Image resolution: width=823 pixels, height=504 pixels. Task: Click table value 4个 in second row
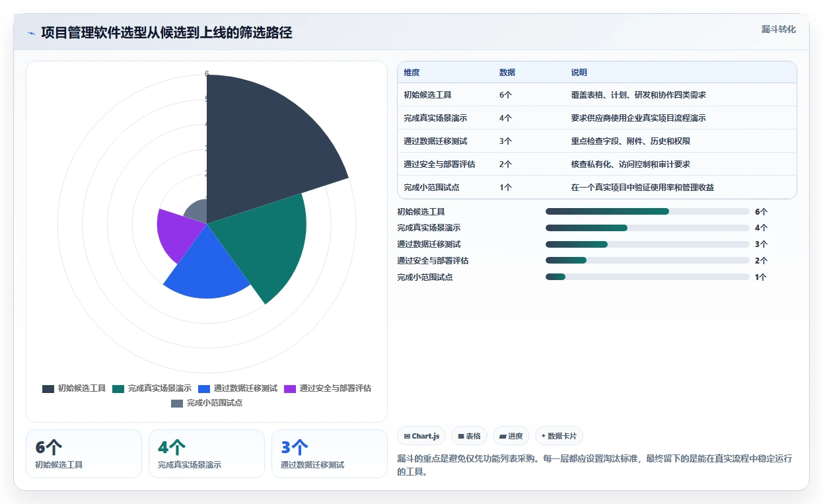505,118
